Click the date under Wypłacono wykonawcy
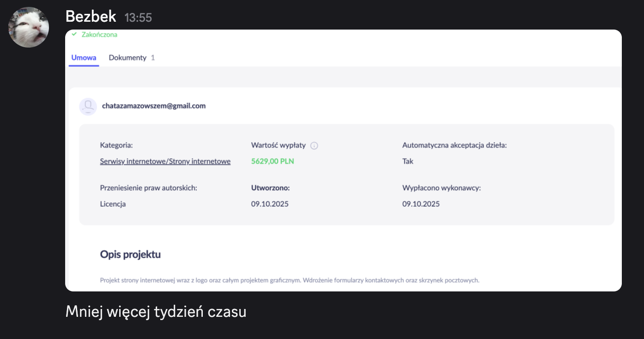Image resolution: width=644 pixels, height=339 pixels. pyautogui.click(x=421, y=204)
